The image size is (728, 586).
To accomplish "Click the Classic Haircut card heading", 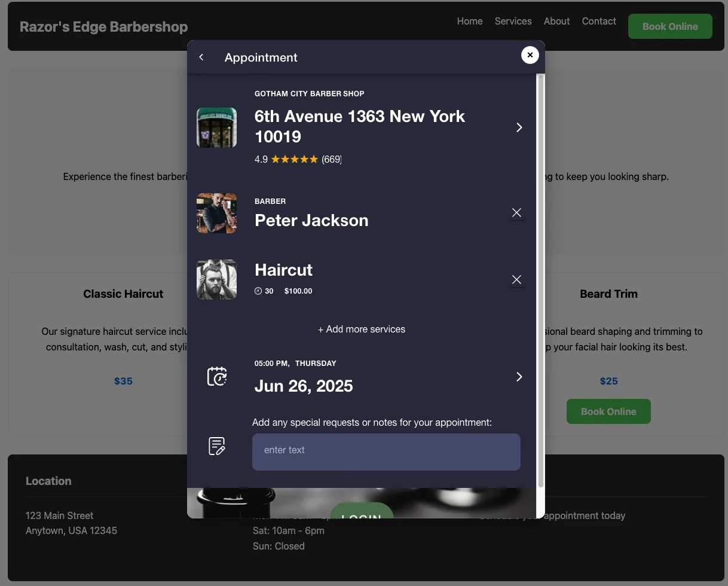I will [x=123, y=294].
